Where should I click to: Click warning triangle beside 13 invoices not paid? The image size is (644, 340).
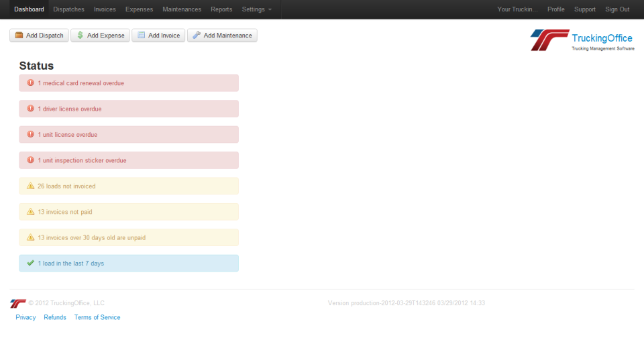30,211
